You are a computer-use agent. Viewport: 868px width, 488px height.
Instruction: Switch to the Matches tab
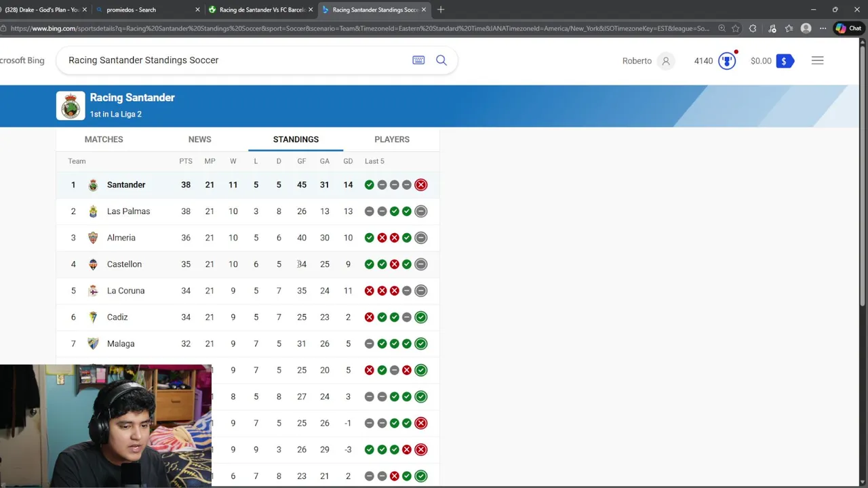pyautogui.click(x=104, y=140)
